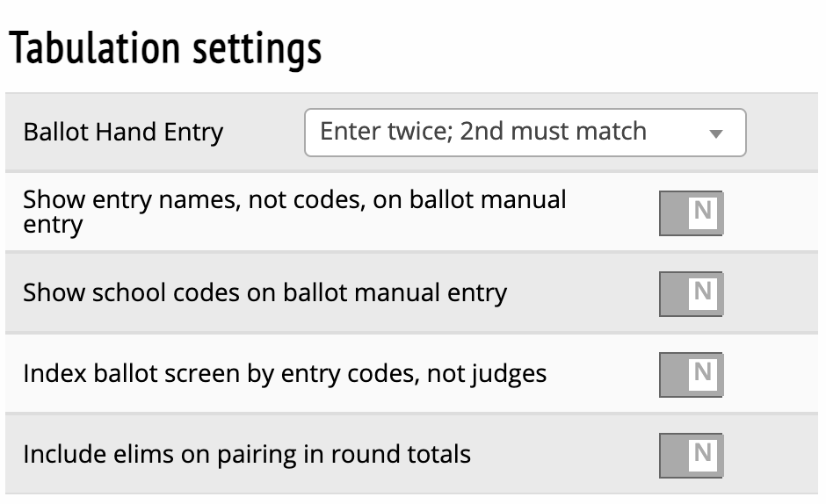Click the N knob on index ballot toggle
Image resolution: width=826 pixels, height=504 pixels.
click(x=702, y=373)
